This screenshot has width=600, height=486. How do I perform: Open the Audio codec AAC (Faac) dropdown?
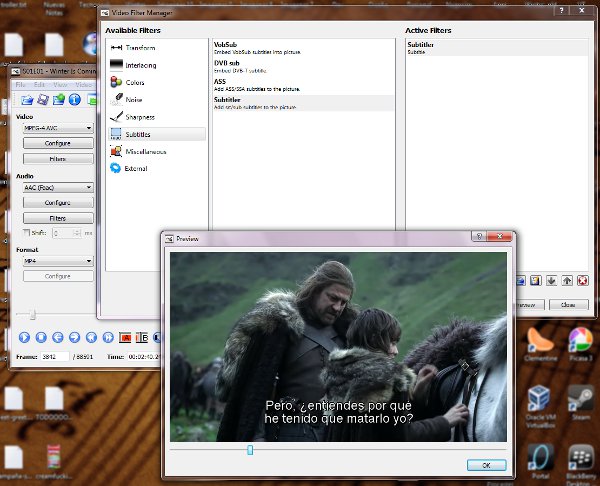pyautogui.click(x=58, y=188)
